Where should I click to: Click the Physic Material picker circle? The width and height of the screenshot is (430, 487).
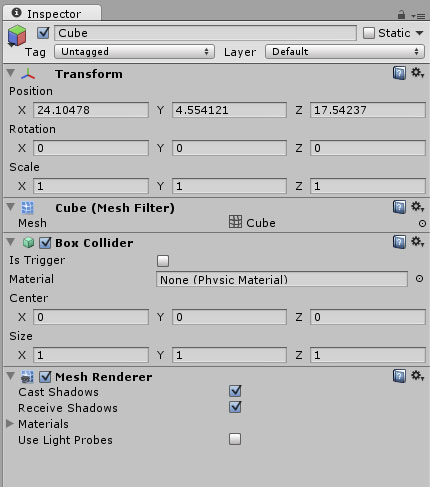[x=420, y=279]
